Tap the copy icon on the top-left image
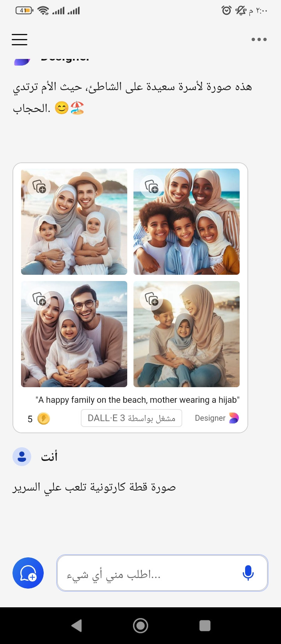 coord(39,187)
